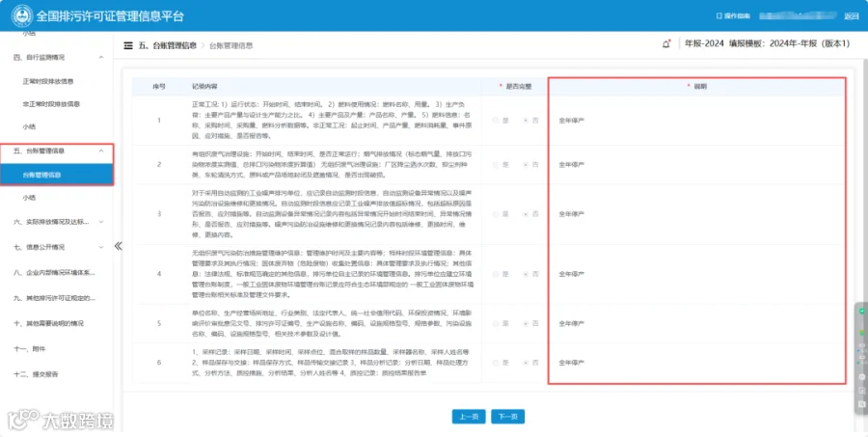Open 小结 under 自行监测情况
The height and width of the screenshot is (437, 868).
point(29,126)
